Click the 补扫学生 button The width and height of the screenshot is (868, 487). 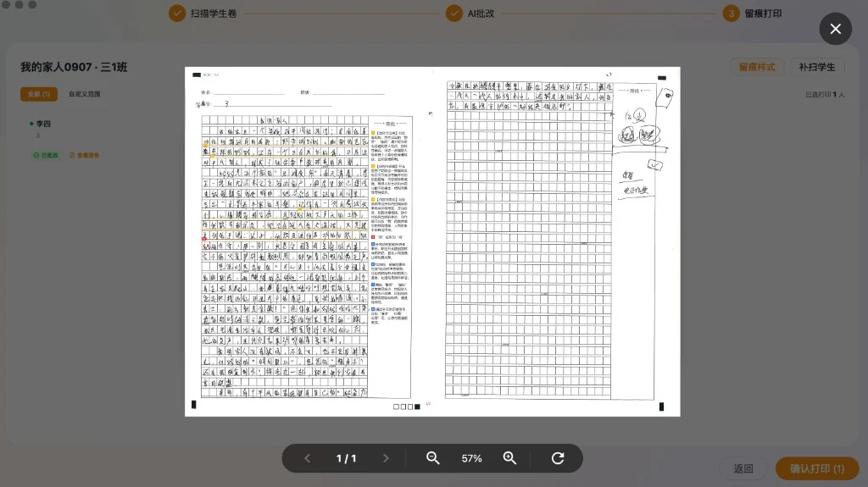817,67
